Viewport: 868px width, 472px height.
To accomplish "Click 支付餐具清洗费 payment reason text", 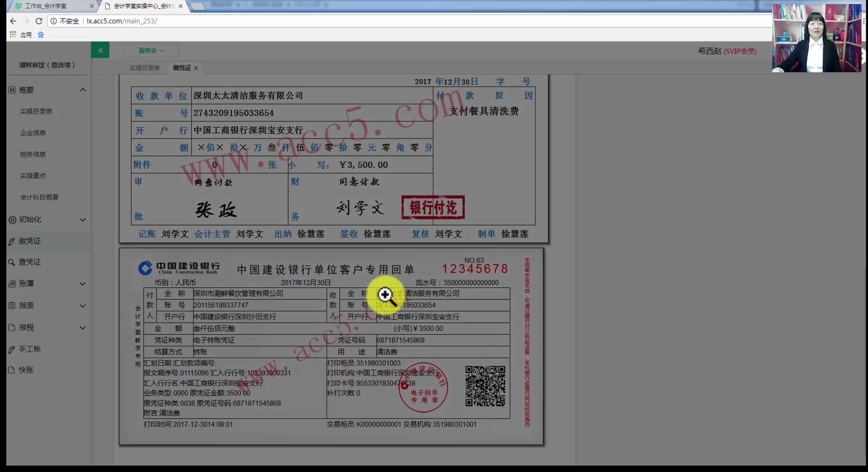I will point(483,111).
